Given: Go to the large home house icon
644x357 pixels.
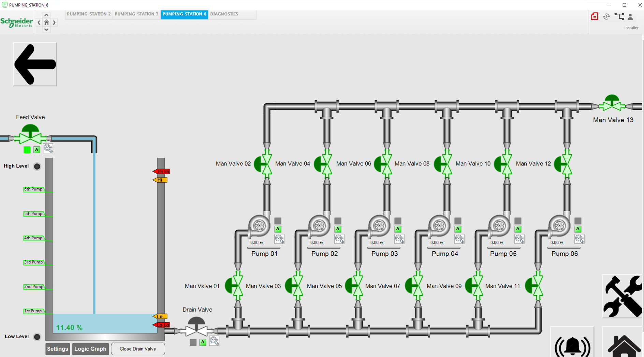Looking at the screenshot, I should 623,343.
